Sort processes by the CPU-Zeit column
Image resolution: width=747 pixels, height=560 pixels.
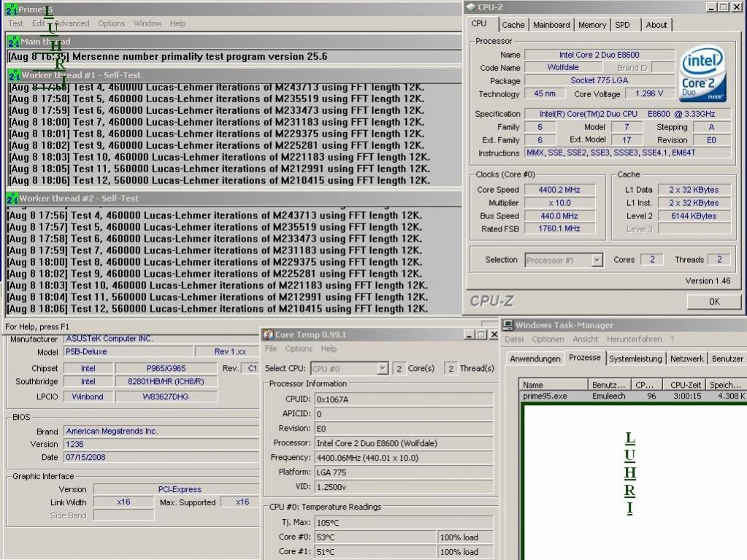point(685,385)
